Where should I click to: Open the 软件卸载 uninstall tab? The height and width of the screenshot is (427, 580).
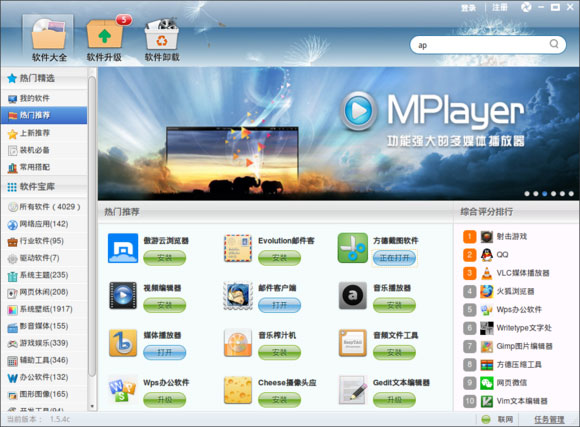point(162,40)
